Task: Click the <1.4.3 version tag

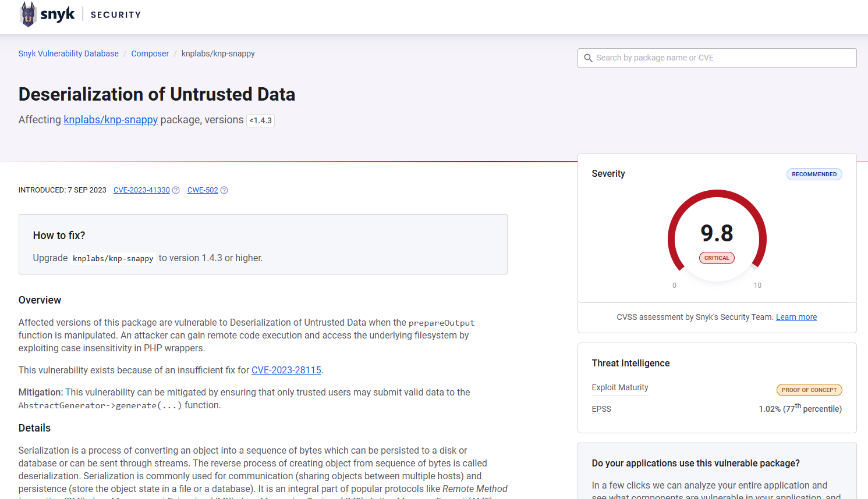Action: click(260, 120)
